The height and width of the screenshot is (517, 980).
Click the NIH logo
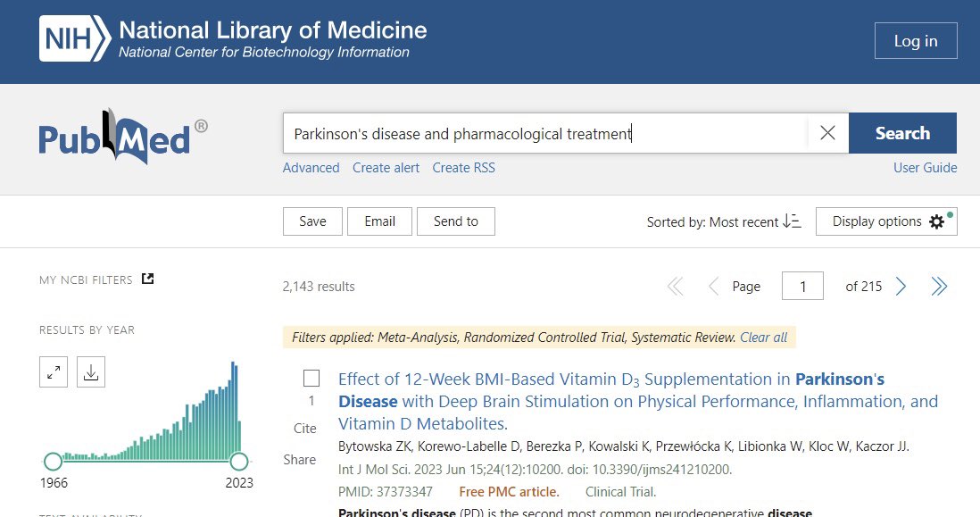[x=71, y=39]
